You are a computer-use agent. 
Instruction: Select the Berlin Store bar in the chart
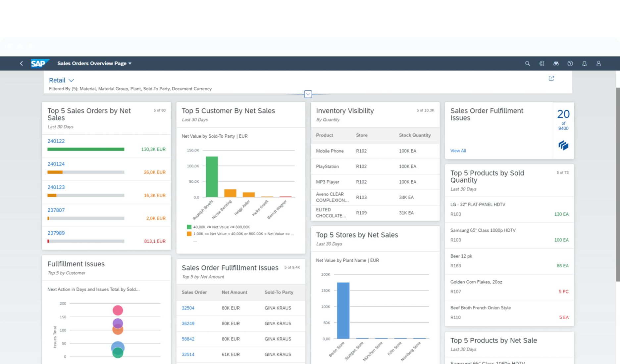point(343,310)
